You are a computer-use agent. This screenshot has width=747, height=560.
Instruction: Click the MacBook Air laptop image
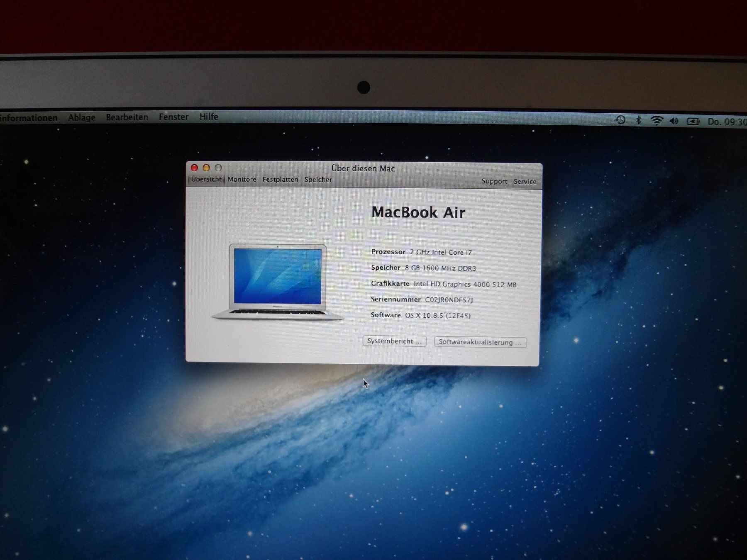278,282
